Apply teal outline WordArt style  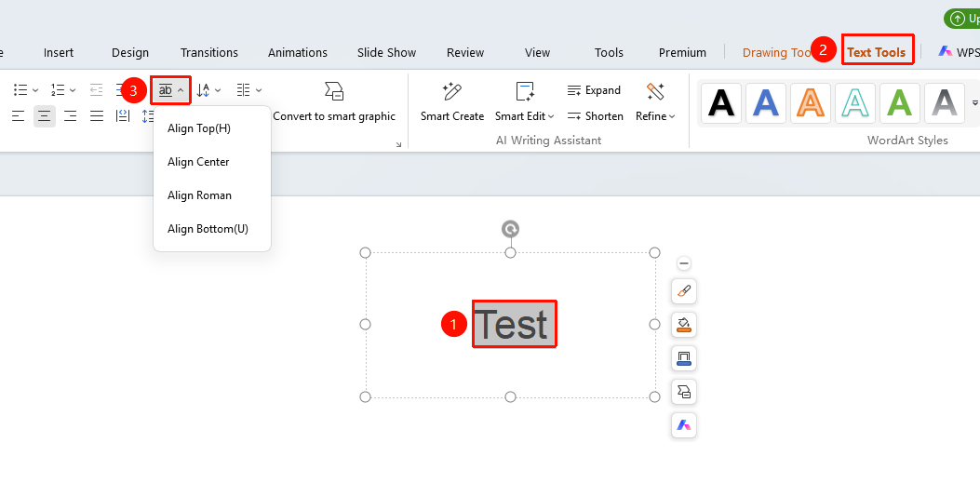pos(855,103)
